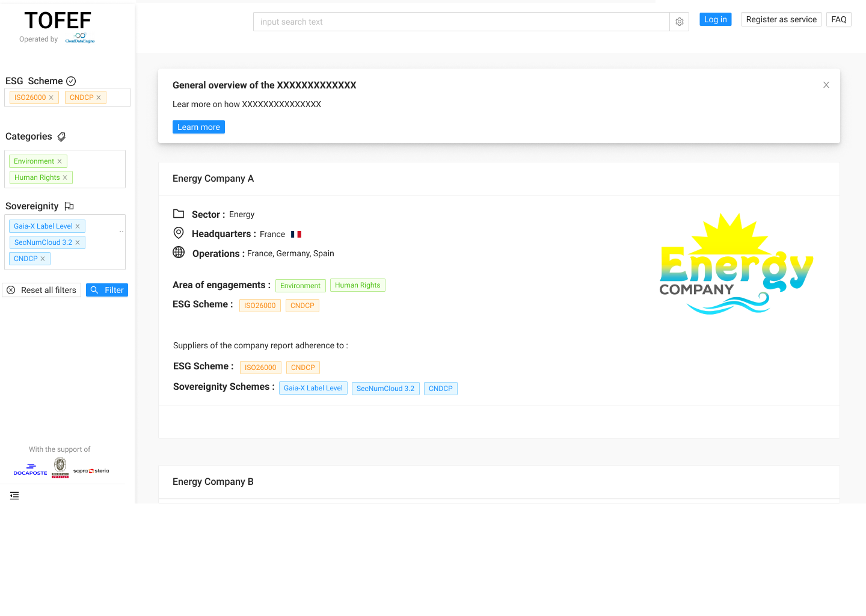
Task: Open the FAQ page
Action: pyautogui.click(x=838, y=19)
